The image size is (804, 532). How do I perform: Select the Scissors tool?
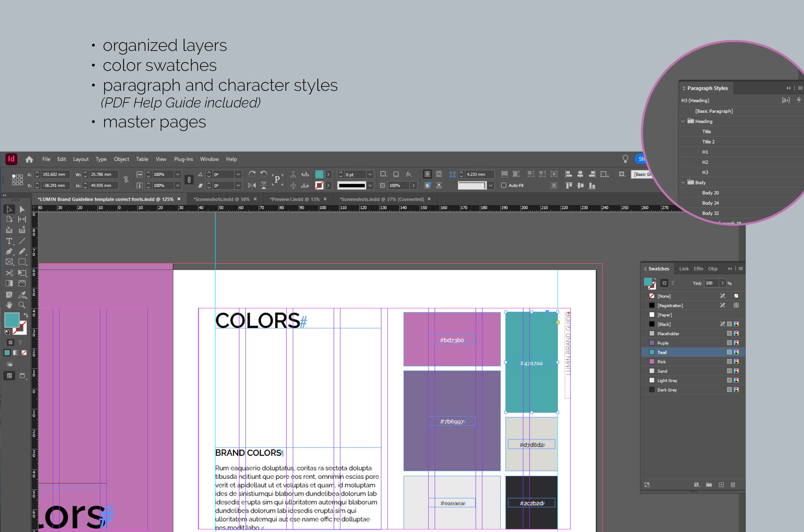9,273
